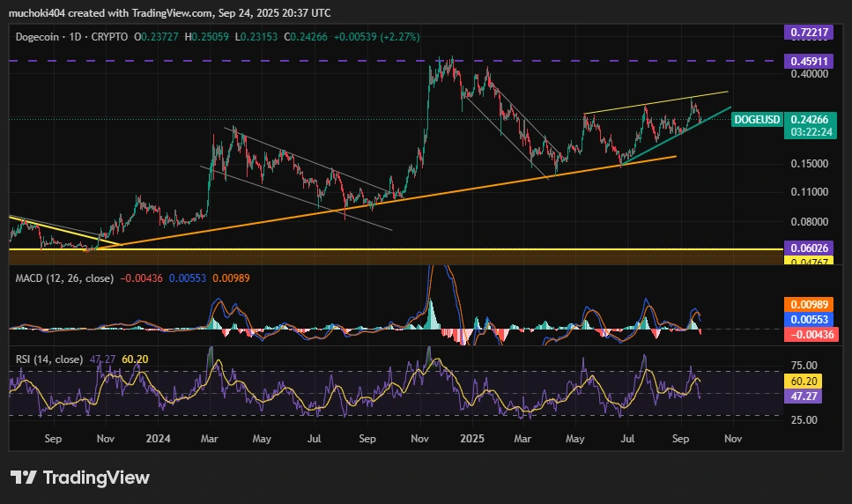
Task: Click the green 0.24266 price label on right axis
Action: [x=808, y=119]
